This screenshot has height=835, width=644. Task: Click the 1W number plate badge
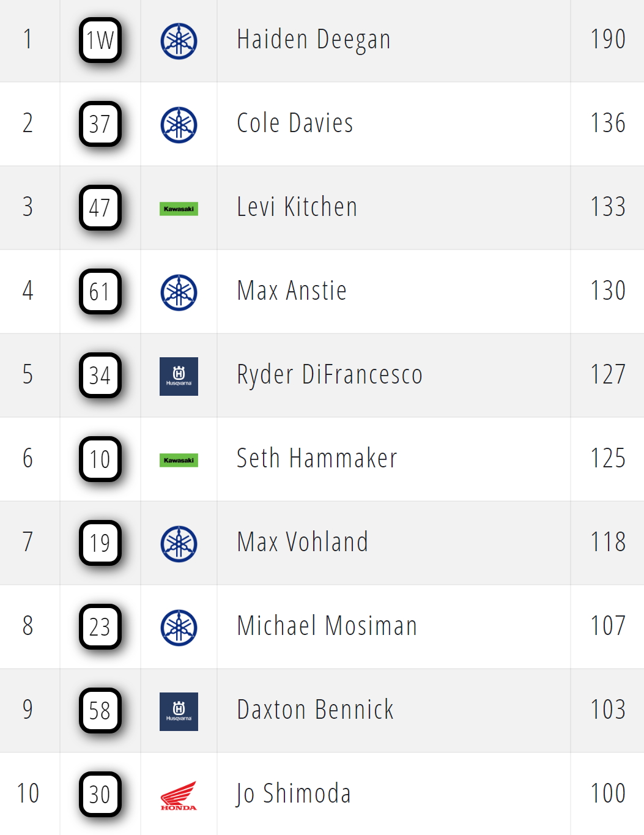[x=100, y=41]
